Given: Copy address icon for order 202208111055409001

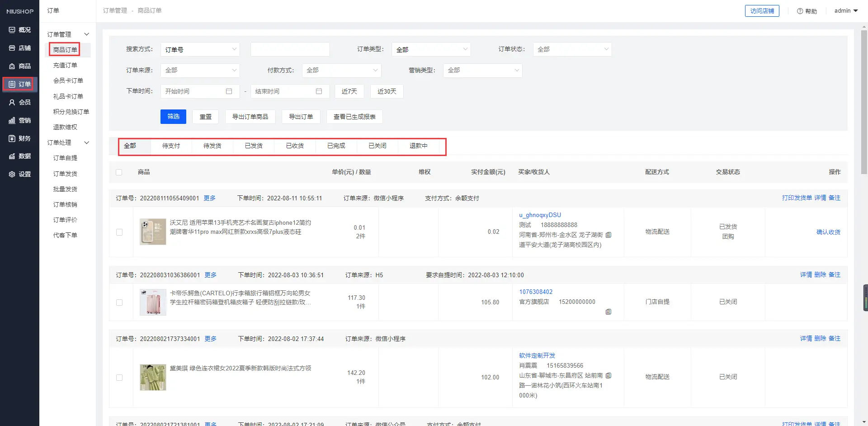Looking at the screenshot, I should point(609,235).
